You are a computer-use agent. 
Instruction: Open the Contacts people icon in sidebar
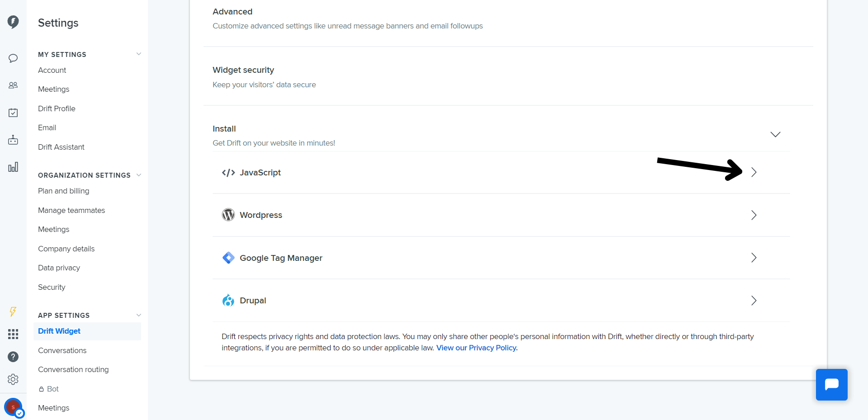[13, 85]
